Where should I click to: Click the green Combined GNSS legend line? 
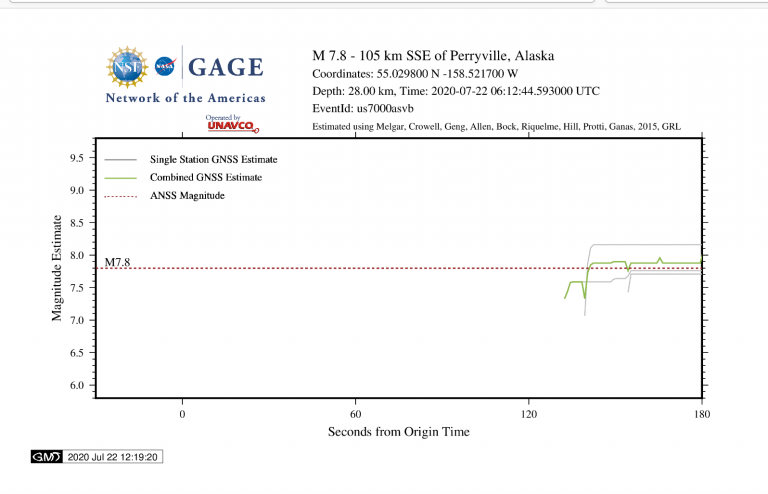[120, 177]
